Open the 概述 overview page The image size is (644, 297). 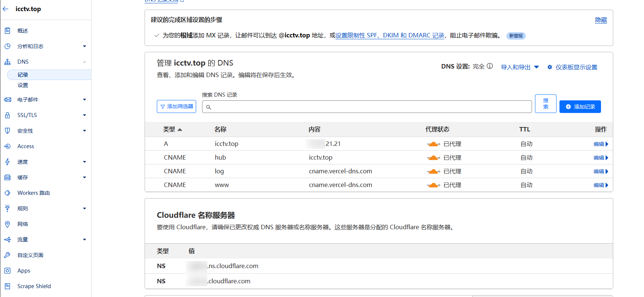[x=23, y=31]
